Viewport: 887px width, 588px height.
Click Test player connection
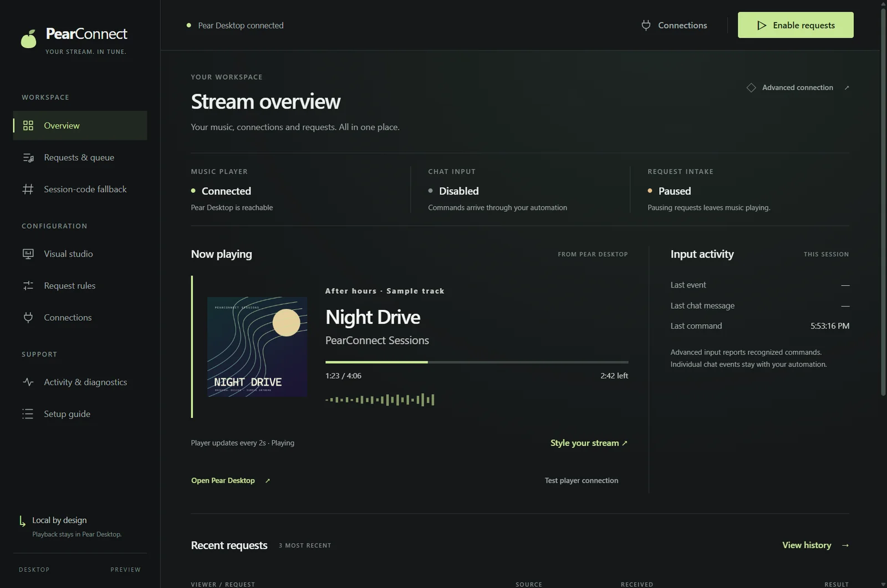(x=582, y=480)
